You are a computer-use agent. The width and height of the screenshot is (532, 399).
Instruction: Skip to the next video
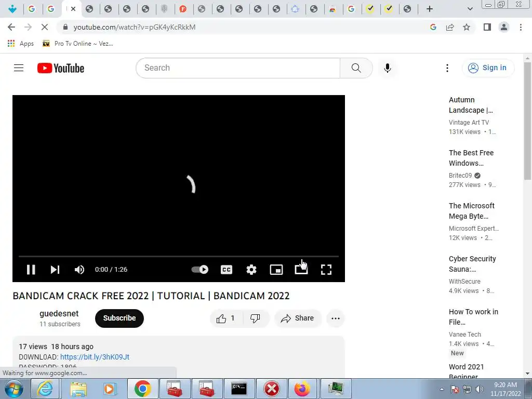coord(55,270)
